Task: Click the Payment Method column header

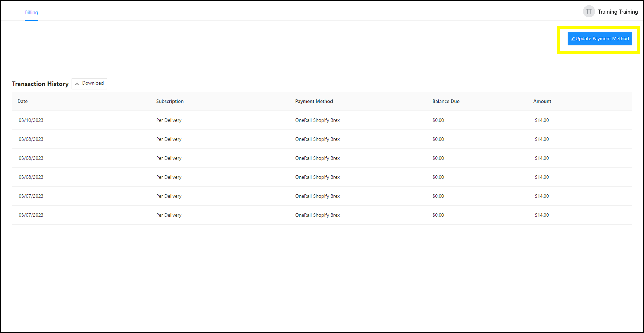Action: (314, 101)
